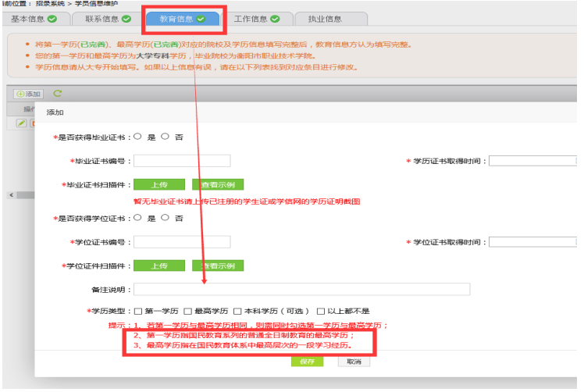Click 上传 for 毕业证书扫描件
The height and width of the screenshot is (392, 584).
158,185
